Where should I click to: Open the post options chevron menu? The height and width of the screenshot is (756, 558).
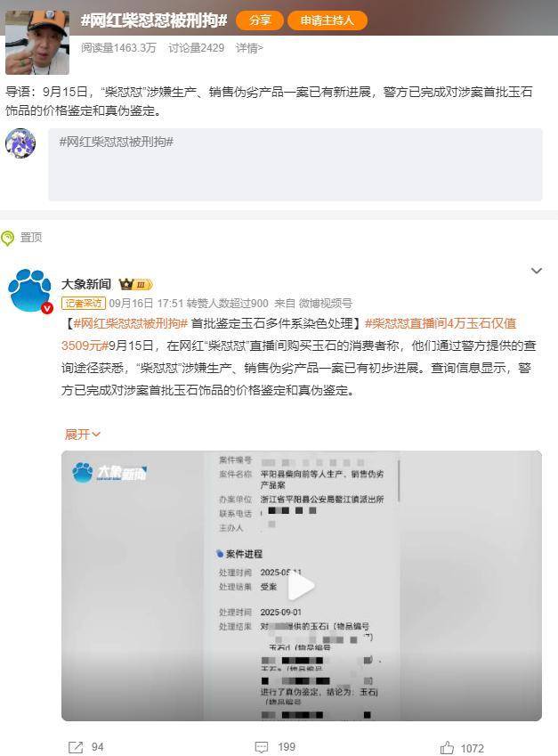pos(537,271)
